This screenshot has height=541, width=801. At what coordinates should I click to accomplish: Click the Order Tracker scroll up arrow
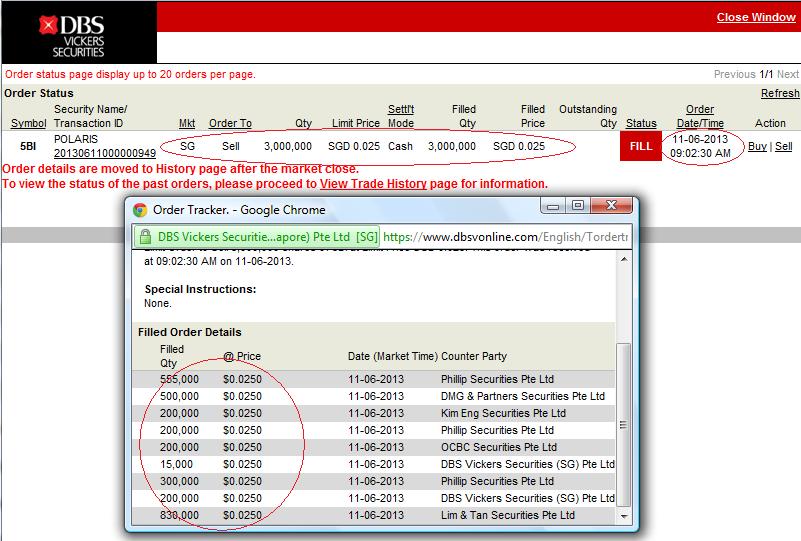click(x=624, y=260)
